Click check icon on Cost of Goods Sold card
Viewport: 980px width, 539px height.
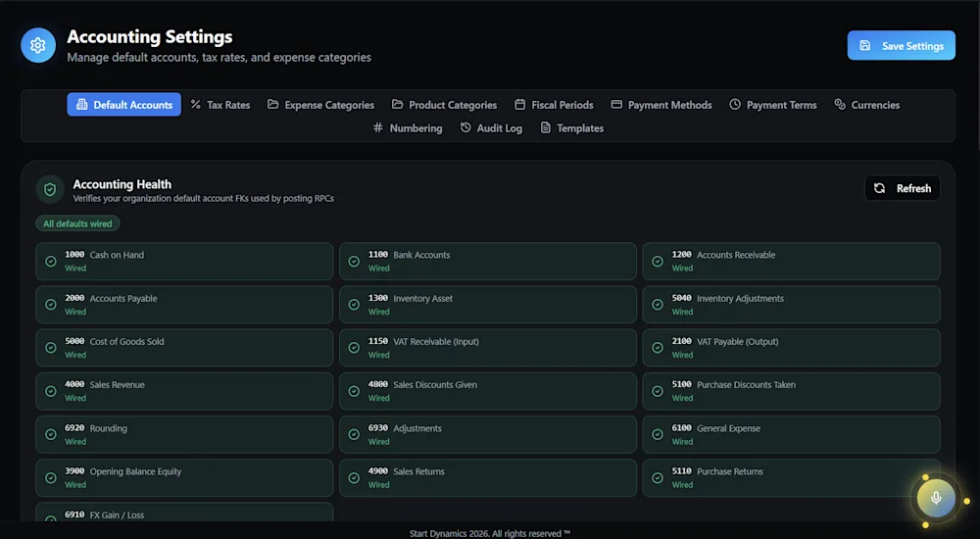pyautogui.click(x=51, y=348)
